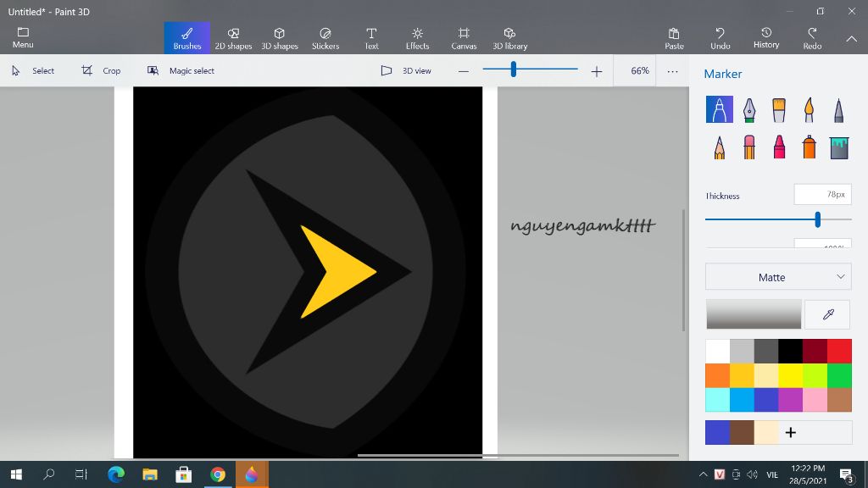The width and height of the screenshot is (868, 488).
Task: Open the 3D shapes tab
Action: click(x=280, y=38)
